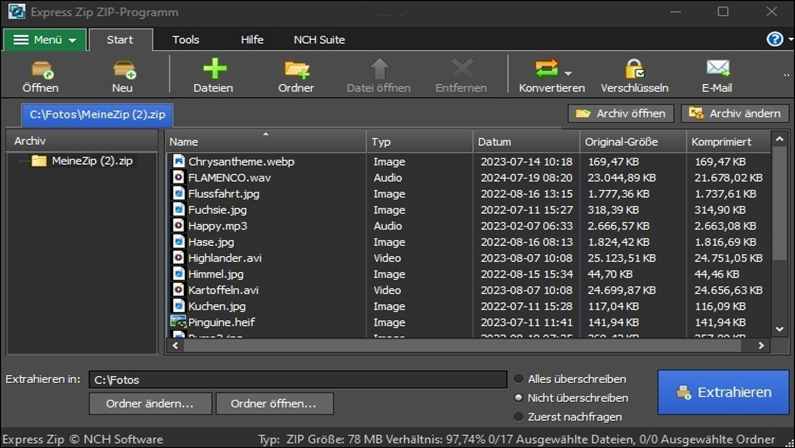Click the 23.044,89 KB size cell
Screen dimensions: 795x448
click(622, 177)
